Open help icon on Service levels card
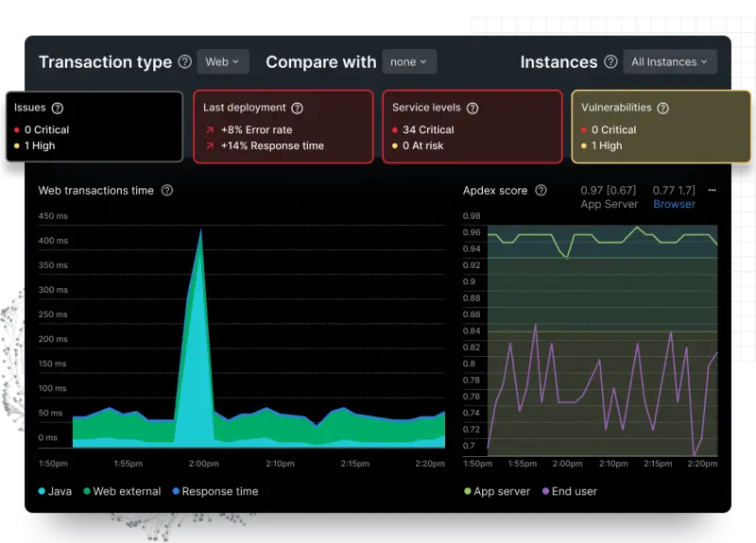Screen dimensions: 756x543 472,108
